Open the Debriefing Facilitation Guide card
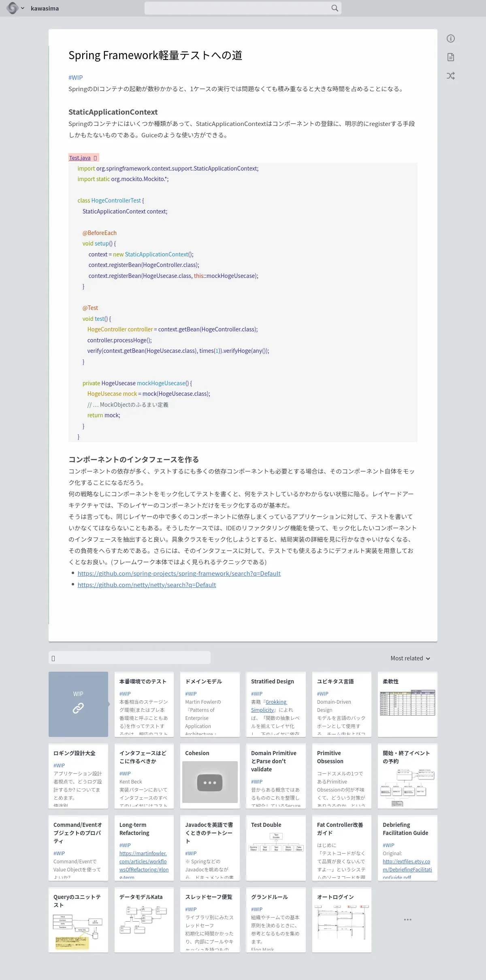 click(407, 848)
